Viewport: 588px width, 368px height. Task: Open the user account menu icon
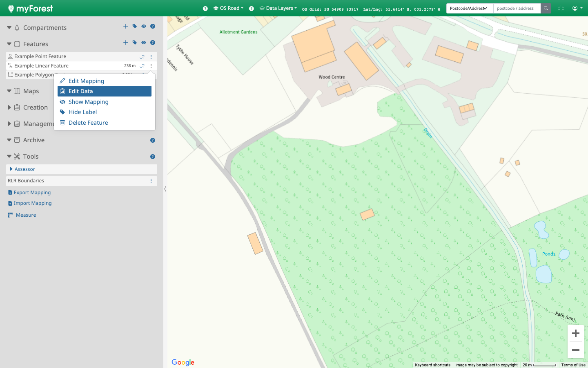577,8
